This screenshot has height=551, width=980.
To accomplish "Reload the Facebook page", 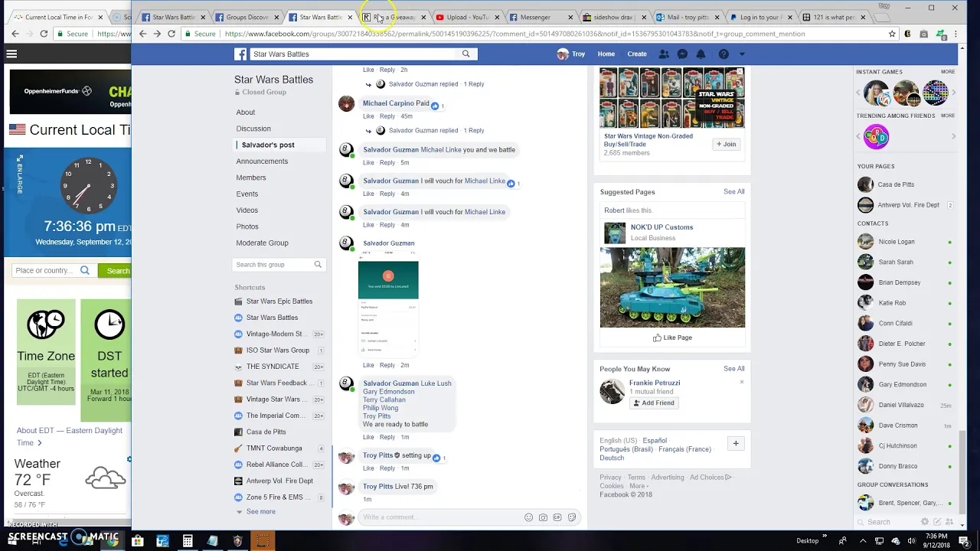I will tap(171, 34).
